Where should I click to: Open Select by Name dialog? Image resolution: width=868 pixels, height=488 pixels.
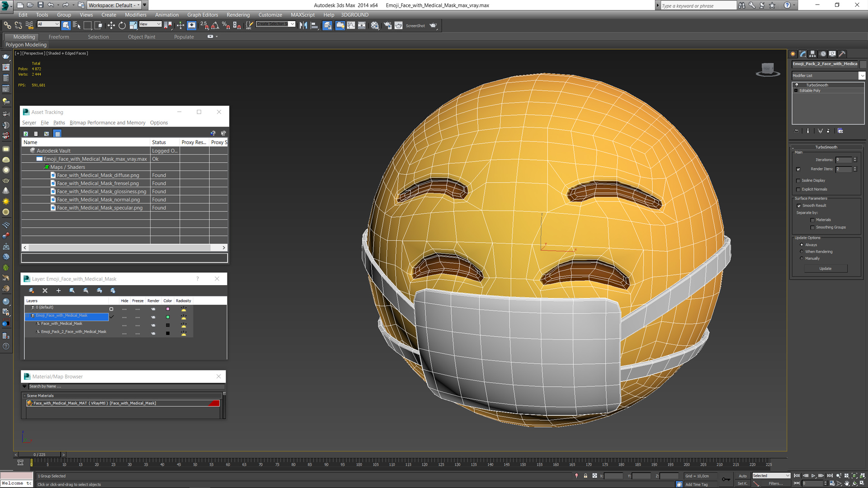click(x=76, y=26)
